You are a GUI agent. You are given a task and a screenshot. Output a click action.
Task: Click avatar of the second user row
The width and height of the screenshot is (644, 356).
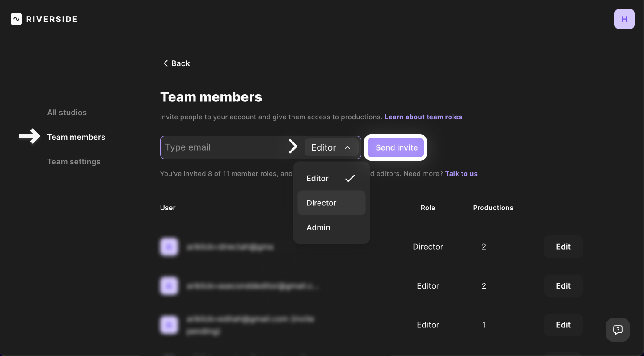169,286
